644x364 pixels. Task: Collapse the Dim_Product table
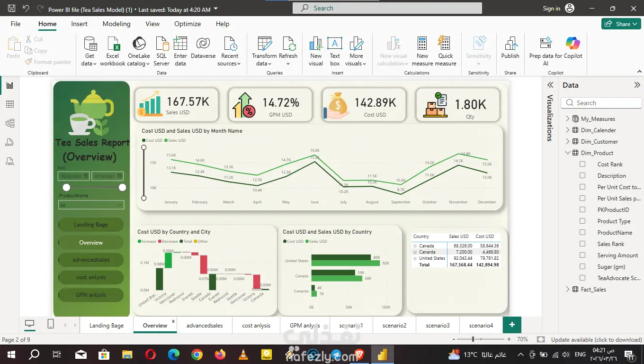567,153
